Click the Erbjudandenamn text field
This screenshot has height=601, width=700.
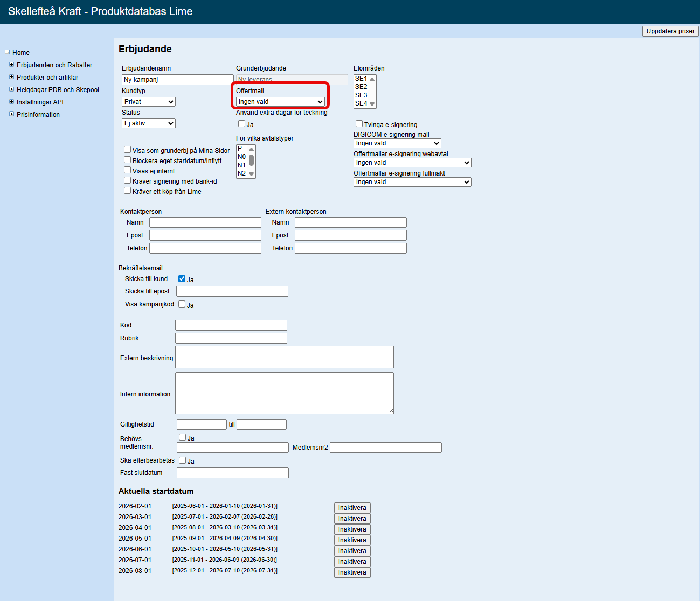(x=177, y=80)
